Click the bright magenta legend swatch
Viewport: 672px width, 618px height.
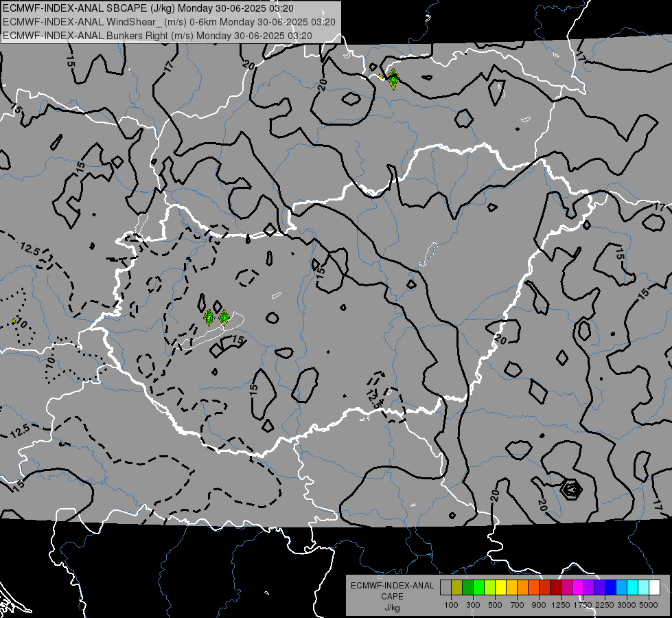(x=578, y=588)
